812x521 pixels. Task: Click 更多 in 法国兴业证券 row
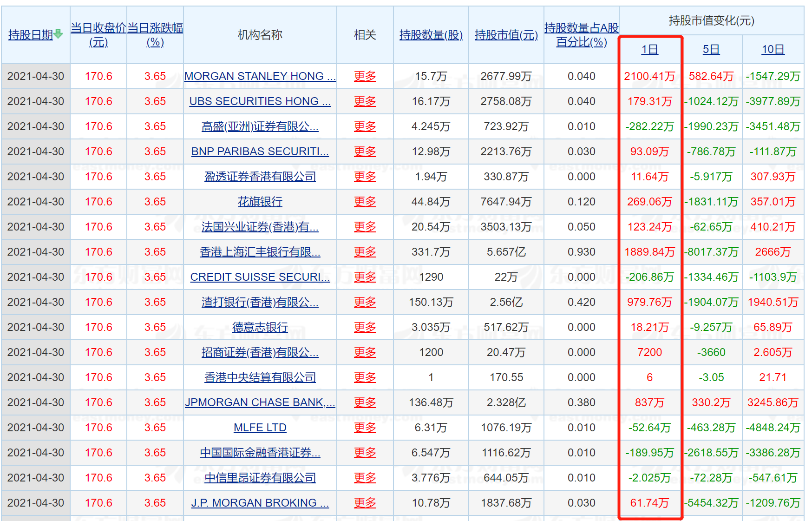[365, 227]
